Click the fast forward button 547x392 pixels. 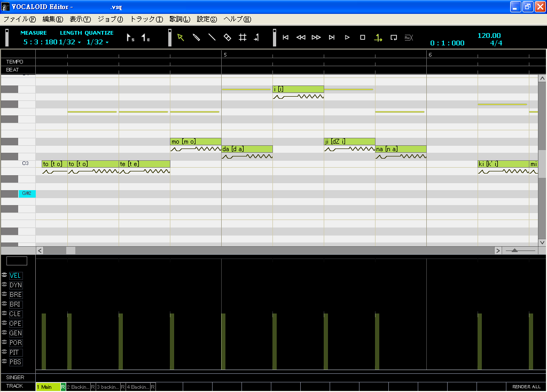click(316, 37)
